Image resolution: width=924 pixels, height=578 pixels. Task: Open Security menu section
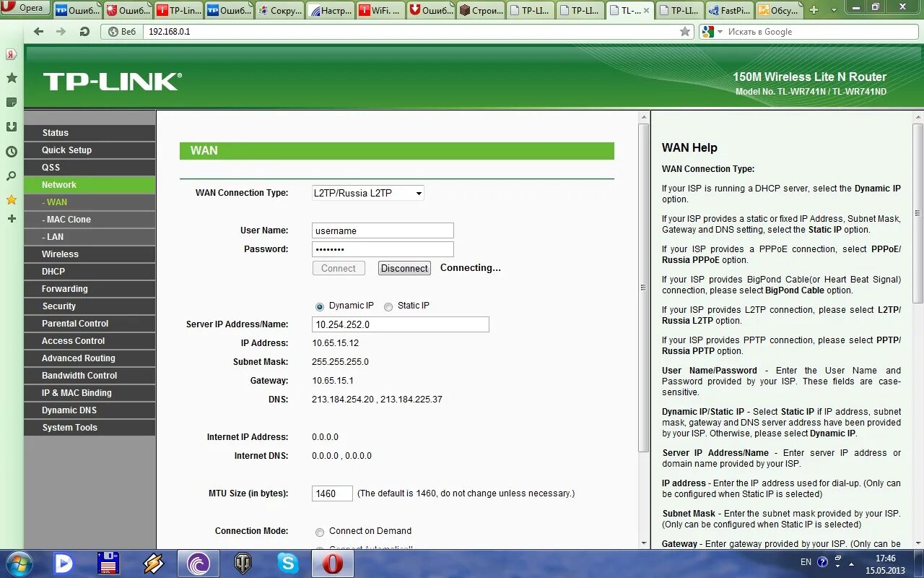(90, 306)
